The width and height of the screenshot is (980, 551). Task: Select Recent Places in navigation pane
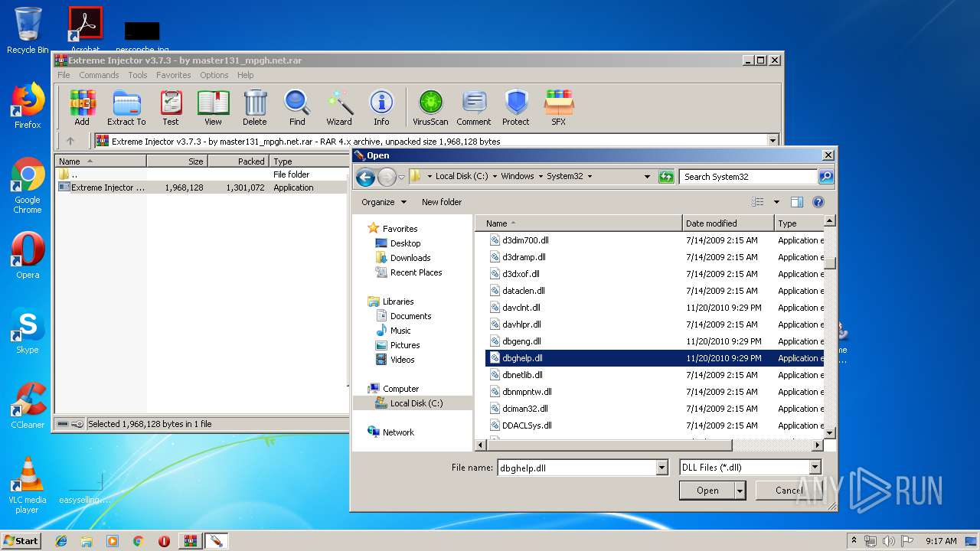[416, 272]
